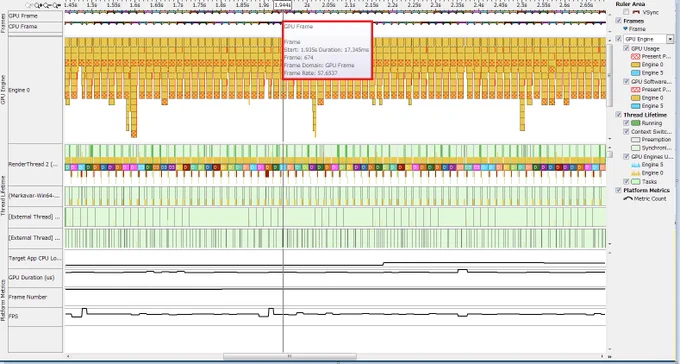Click the GPU Engine combo box field
The width and height of the screenshot is (680, 364).
point(648,39)
